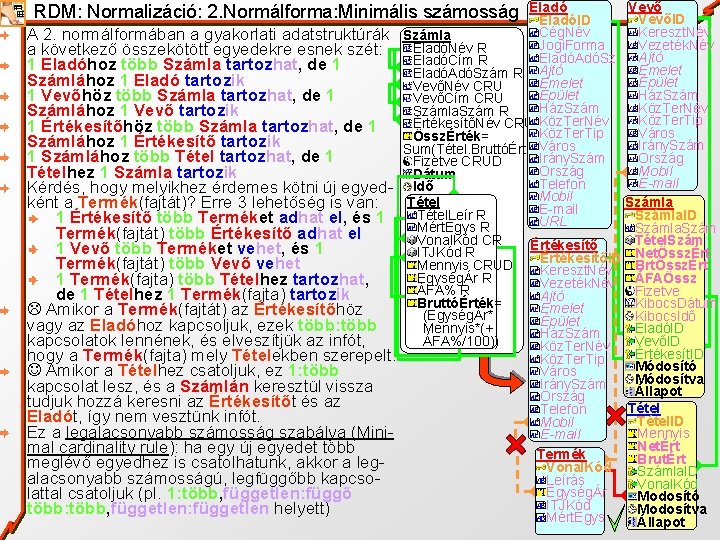Viewport: 720px width, 540px height.
Task: Click the Vevő entity header
Action: (645, 7)
